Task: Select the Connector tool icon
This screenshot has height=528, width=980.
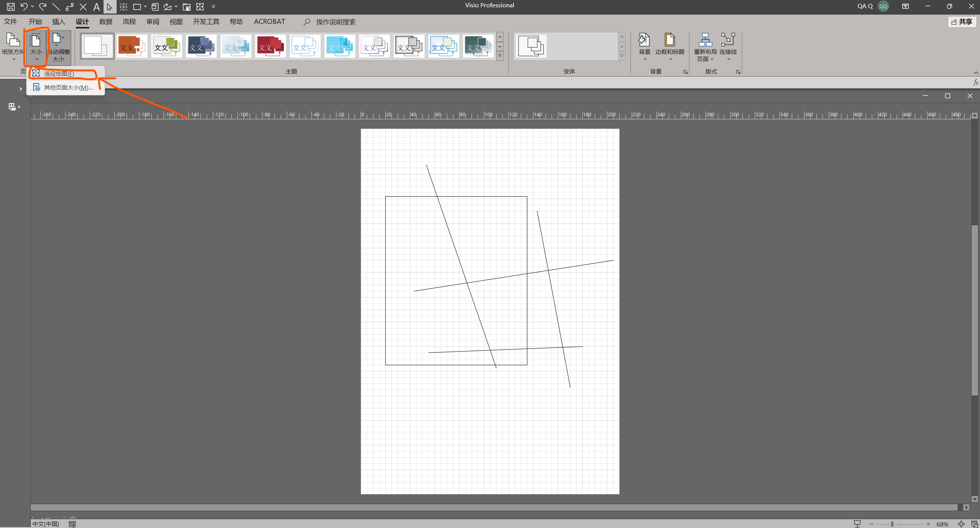Action: point(70,7)
